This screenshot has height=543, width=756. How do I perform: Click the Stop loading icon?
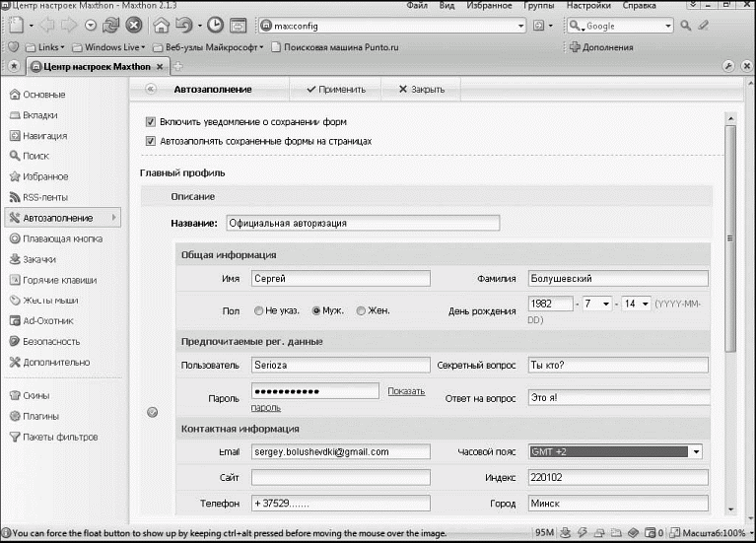134,26
